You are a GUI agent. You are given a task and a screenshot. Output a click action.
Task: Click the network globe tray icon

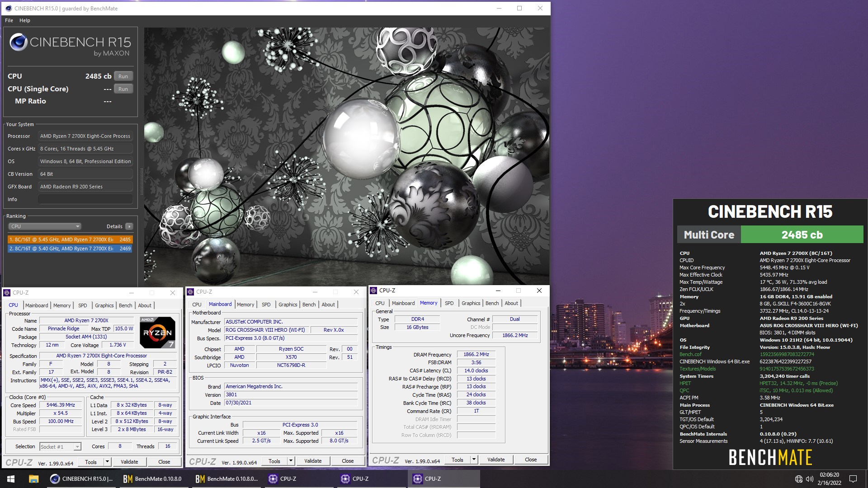pyautogui.click(x=799, y=479)
